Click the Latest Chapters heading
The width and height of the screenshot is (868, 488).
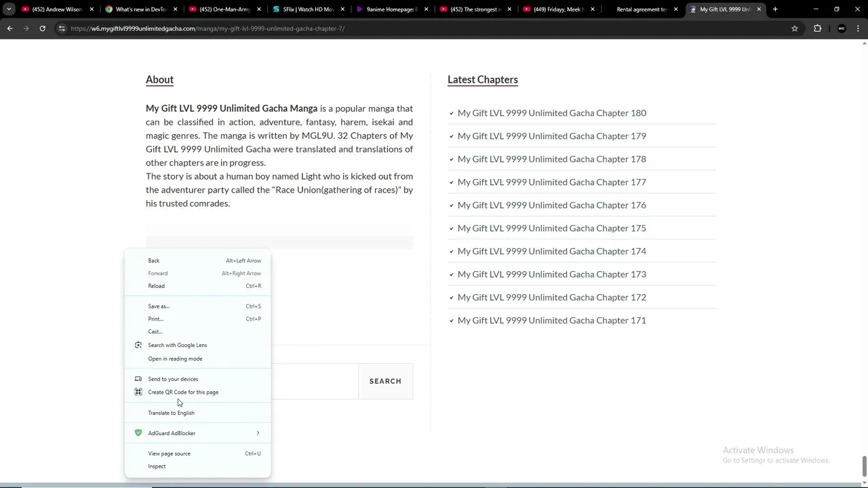click(x=483, y=79)
